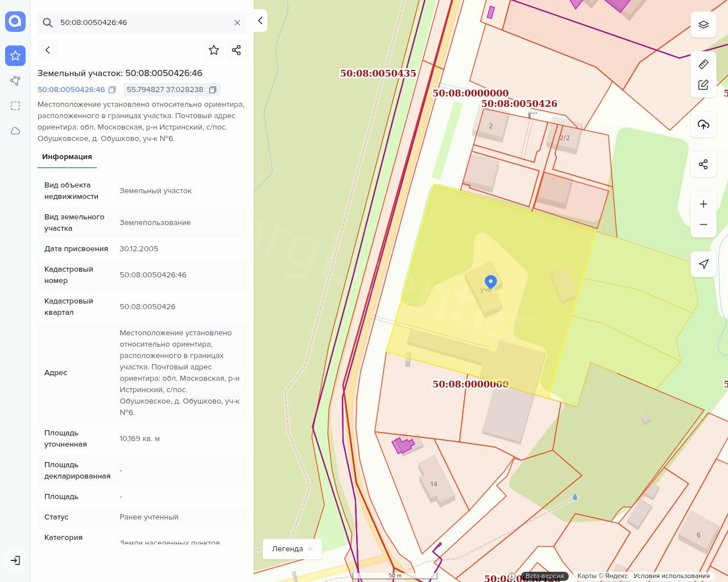Collapse the information side panel
The image size is (728, 582).
(260, 20)
